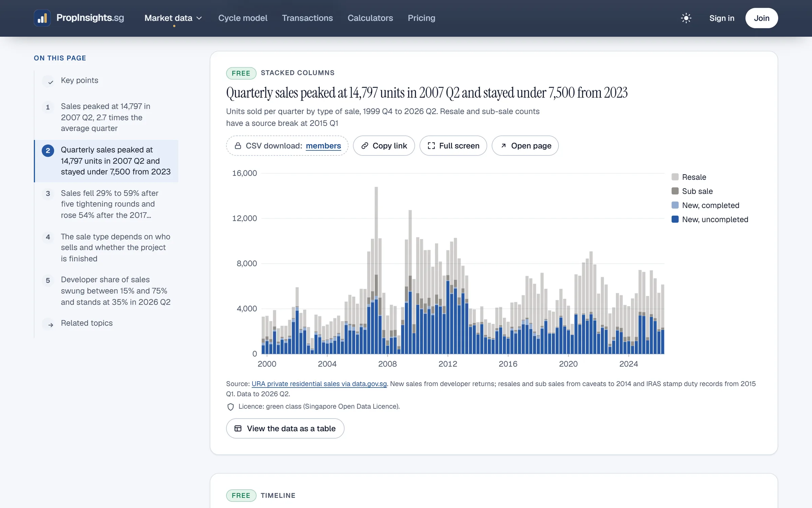The height and width of the screenshot is (508, 812).
Task: Jump to the Related topics section
Action: pos(87,323)
